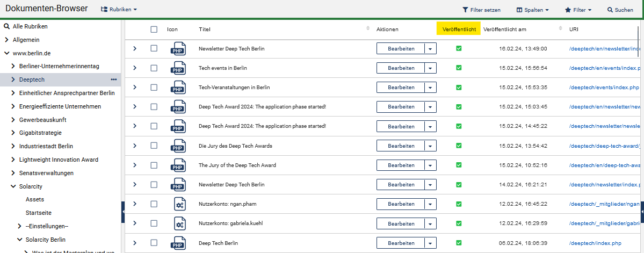Toggle the select-all checkbox in table header
This screenshot has width=644, height=253.
[x=154, y=30]
